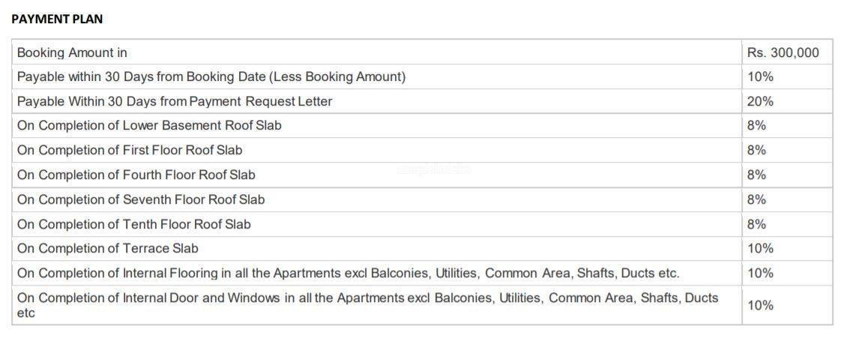The height and width of the screenshot is (338, 868).
Task: Select Fourth Floor Roof Slab row text
Action: tap(136, 175)
